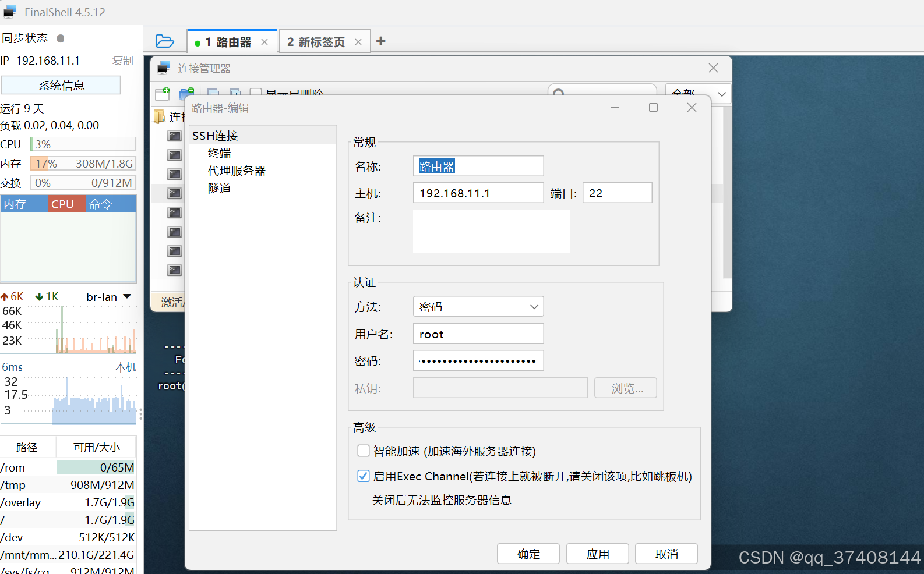Enable the 智能加速 checkbox
Image resolution: width=924 pixels, height=574 pixels.
tap(364, 451)
